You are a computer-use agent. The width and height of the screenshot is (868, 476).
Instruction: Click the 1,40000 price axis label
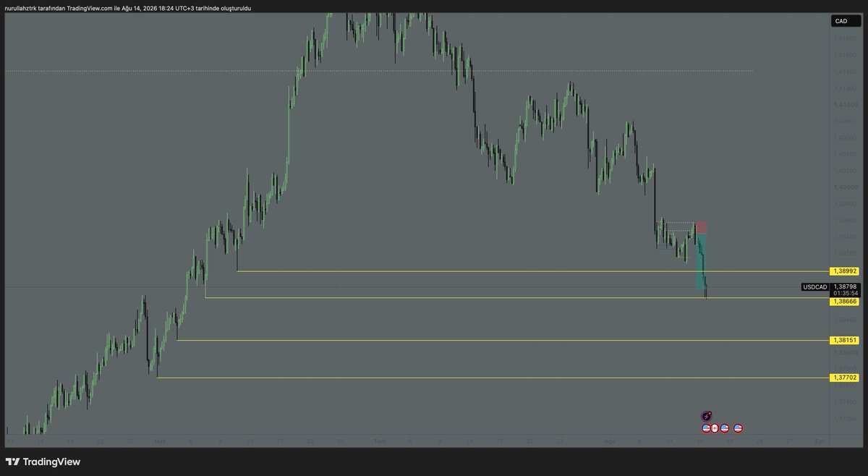pyautogui.click(x=844, y=187)
